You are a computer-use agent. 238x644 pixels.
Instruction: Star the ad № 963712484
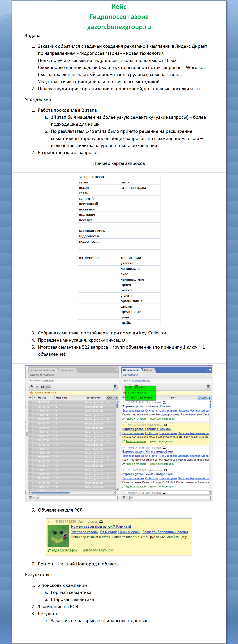123,403
